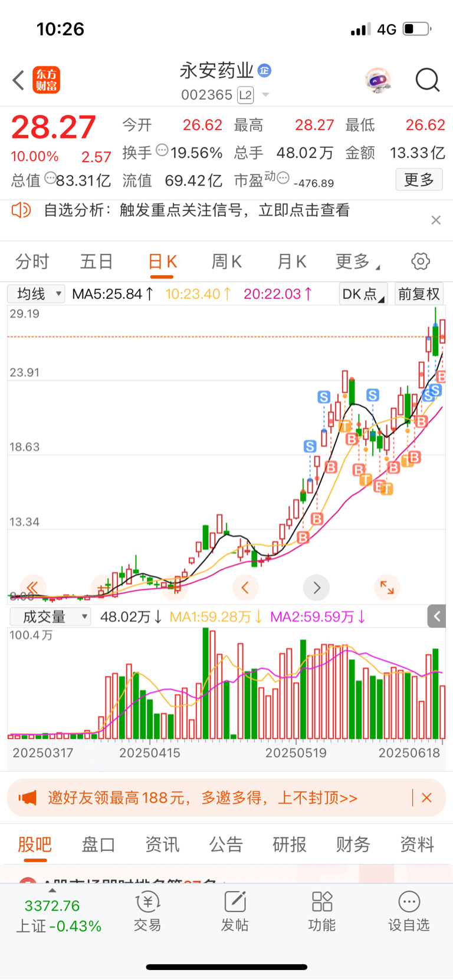Open the 功能 functions icon
Image resolution: width=453 pixels, height=980 pixels.
coord(322,912)
